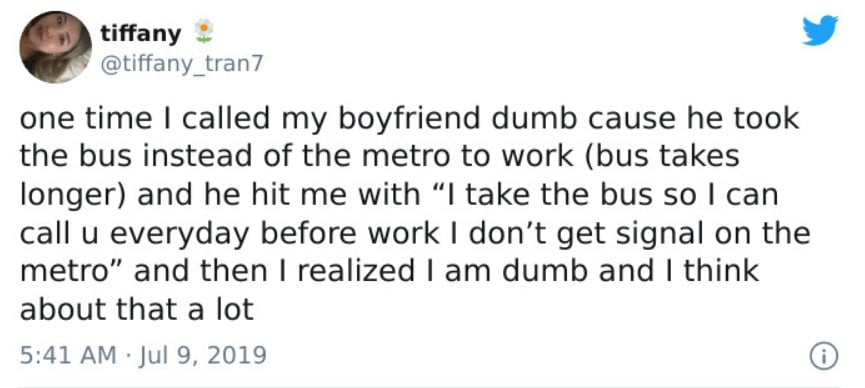Click the phrase "(bus takes longer)"
The height and width of the screenshot is (388, 865).
380,176
